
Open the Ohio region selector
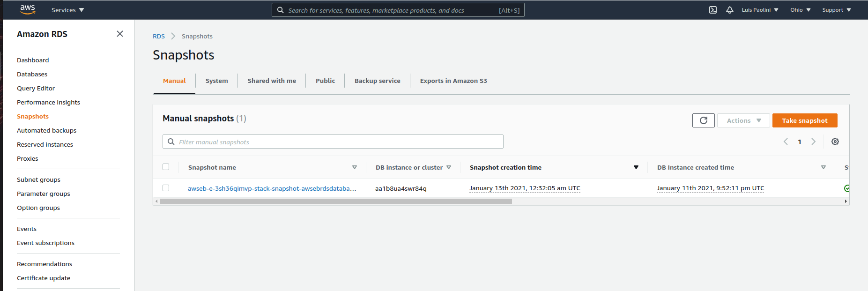[x=800, y=10]
